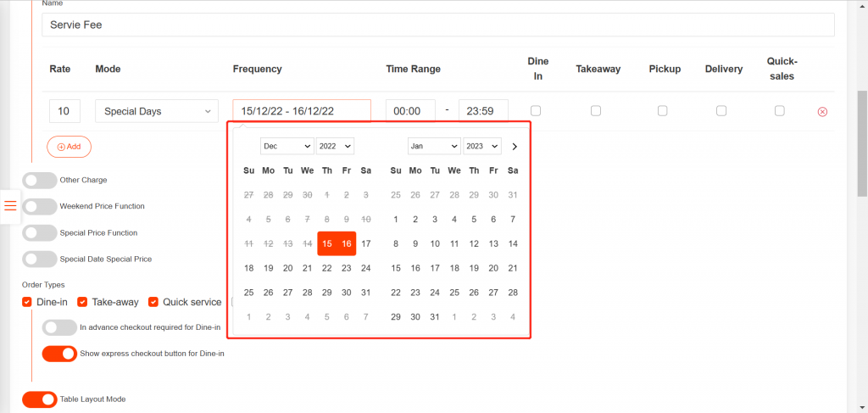
Task: Click the Servie Fee name field
Action: 437,25
